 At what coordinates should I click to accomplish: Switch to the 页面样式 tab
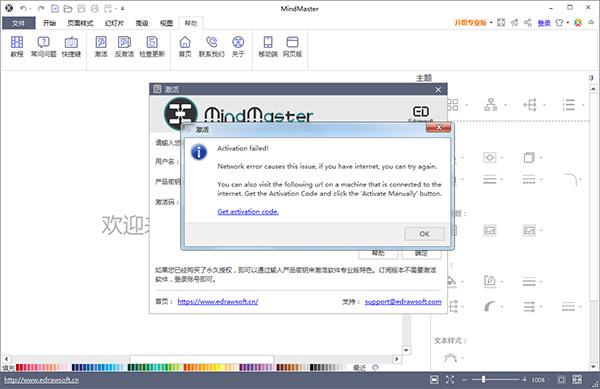pyautogui.click(x=80, y=23)
